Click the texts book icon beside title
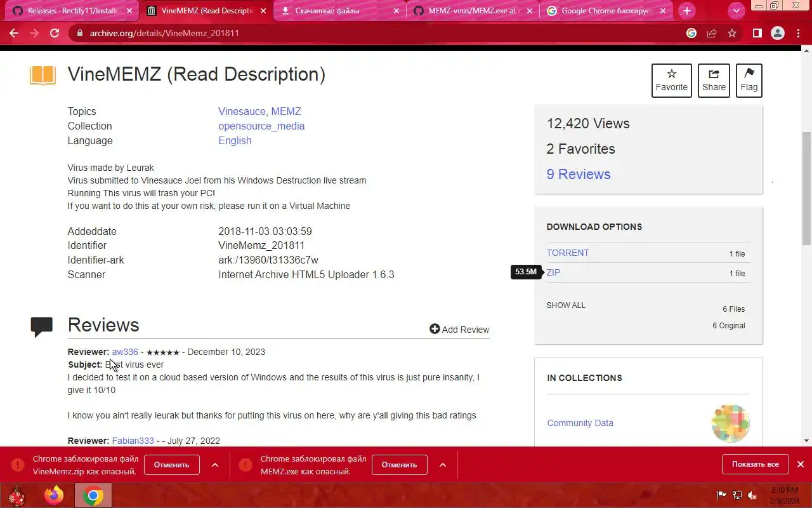The width and height of the screenshot is (812, 508). pyautogui.click(x=43, y=76)
